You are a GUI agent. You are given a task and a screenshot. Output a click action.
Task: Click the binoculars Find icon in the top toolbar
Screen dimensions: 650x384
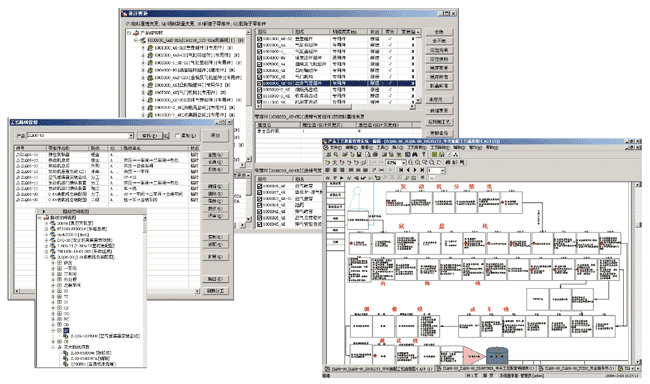coord(415,155)
